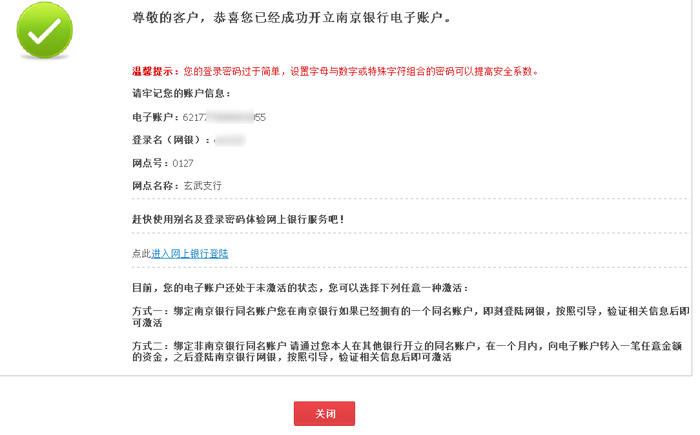Viewport: 700px width, 435px height.
Task: Click the bold 赶快使用别名及登录密码 line
Action: coord(238,218)
